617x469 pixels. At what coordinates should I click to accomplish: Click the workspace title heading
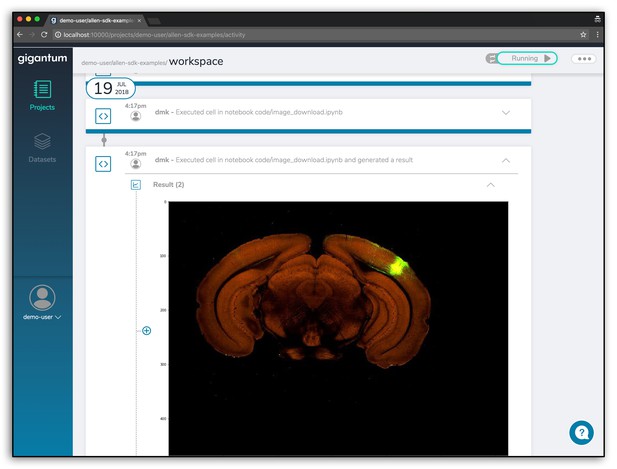196,61
